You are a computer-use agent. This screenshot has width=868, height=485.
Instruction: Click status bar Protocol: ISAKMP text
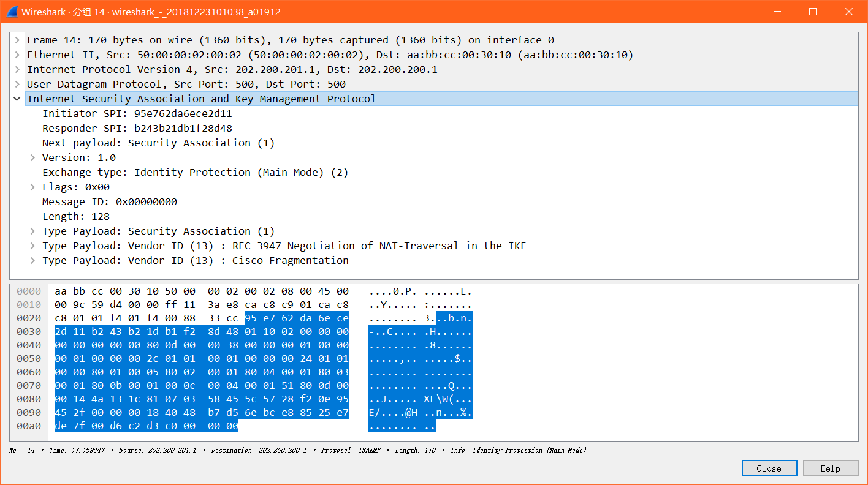[352, 450]
